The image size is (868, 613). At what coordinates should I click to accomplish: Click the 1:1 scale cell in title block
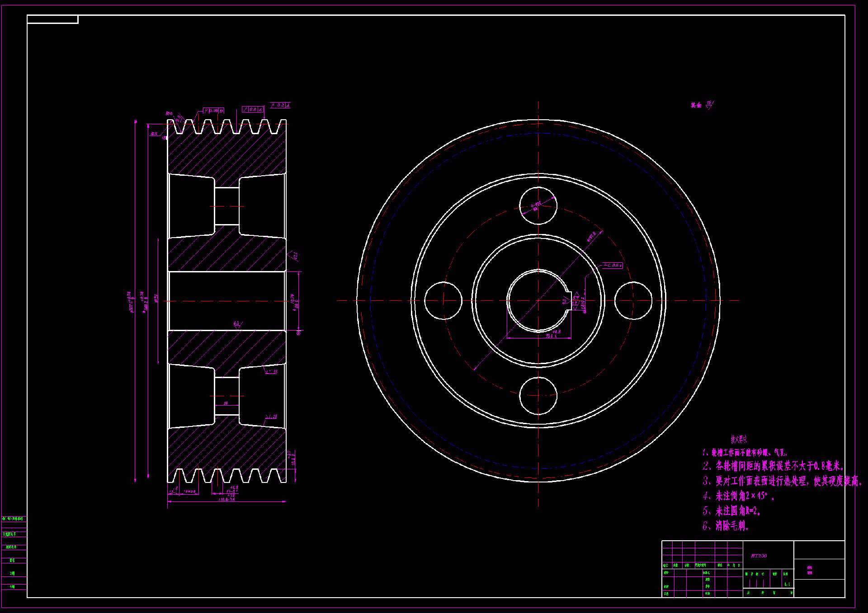point(787,584)
